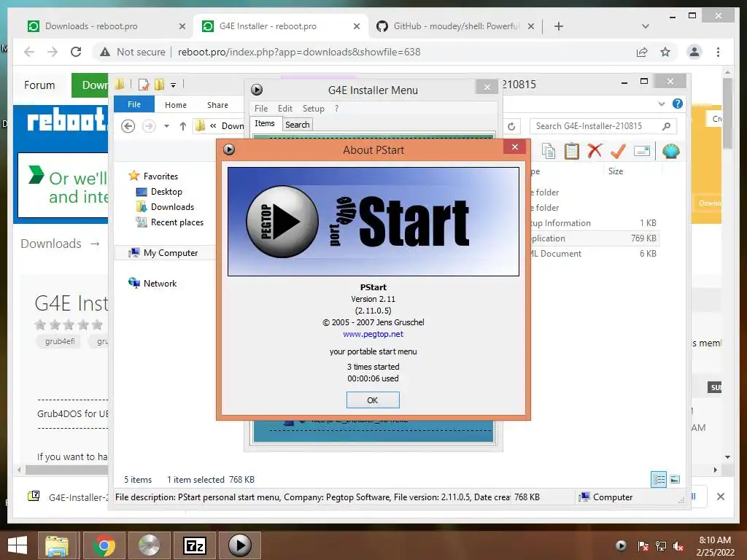Viewport: 747px width, 560px height.
Task: Refresh the Explorer folder view
Action: click(511, 126)
